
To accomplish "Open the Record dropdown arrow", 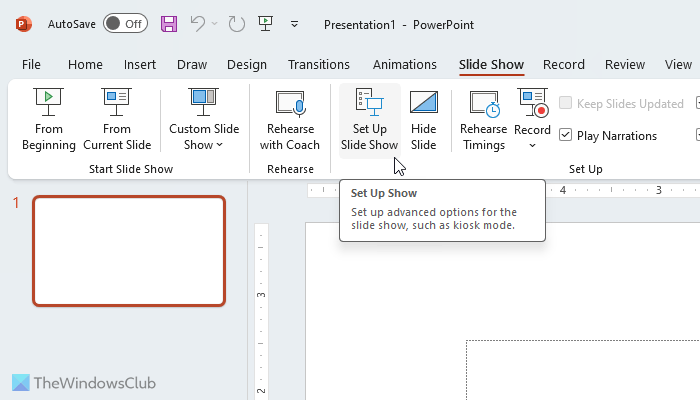I will [532, 145].
